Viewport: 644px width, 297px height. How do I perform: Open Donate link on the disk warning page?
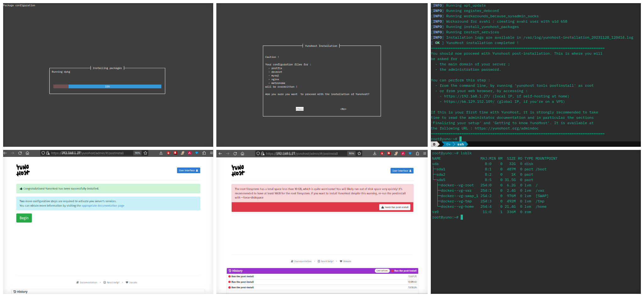click(x=346, y=261)
